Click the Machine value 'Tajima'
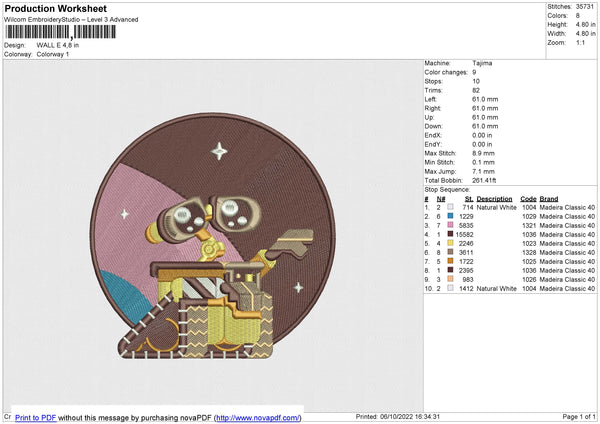The image size is (600, 424). [x=482, y=63]
